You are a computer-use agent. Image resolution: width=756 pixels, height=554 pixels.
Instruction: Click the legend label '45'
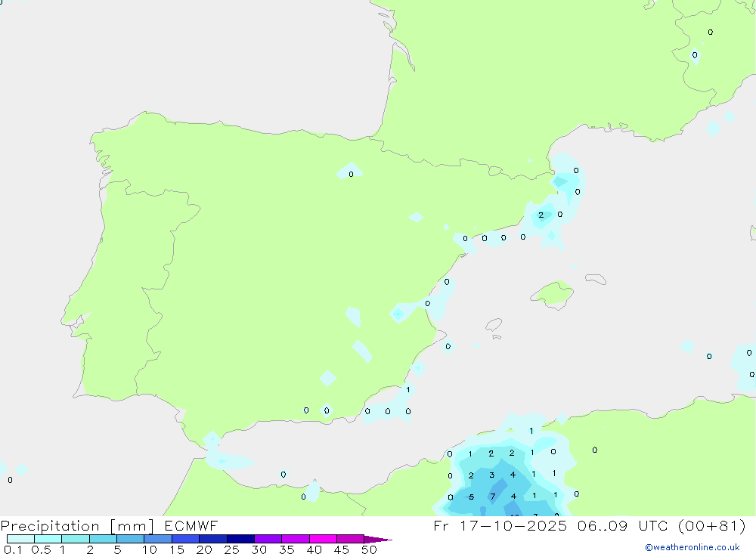pos(342,549)
